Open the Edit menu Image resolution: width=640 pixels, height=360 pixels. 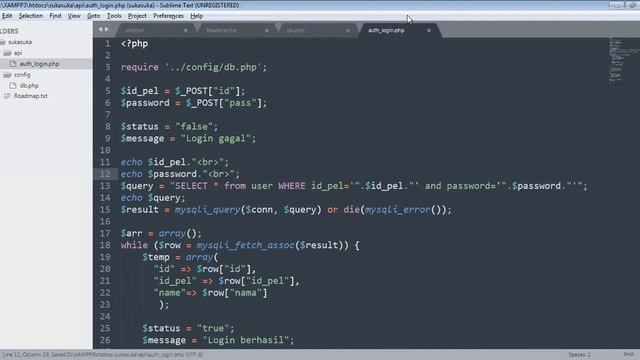tap(7, 16)
